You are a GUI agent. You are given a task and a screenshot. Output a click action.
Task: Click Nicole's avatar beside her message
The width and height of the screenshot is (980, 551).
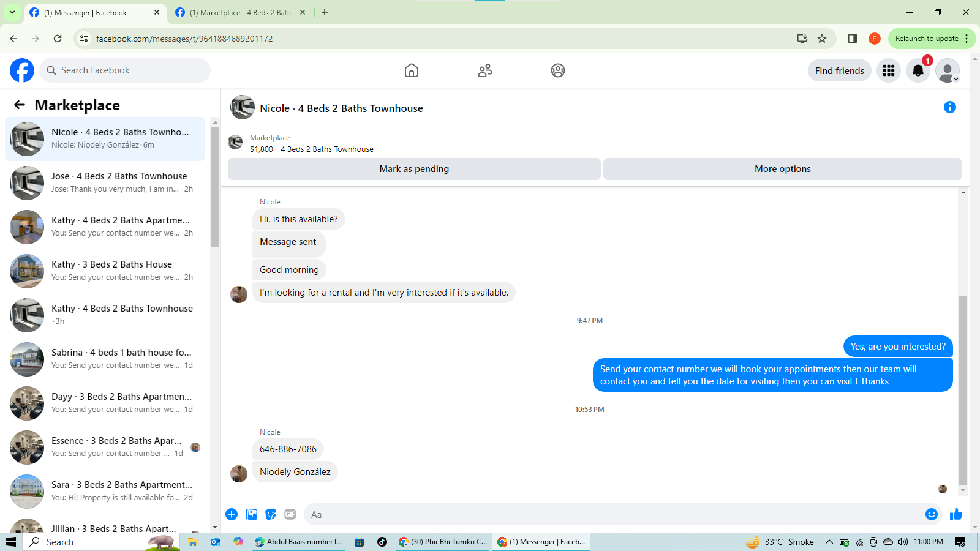coord(239,474)
